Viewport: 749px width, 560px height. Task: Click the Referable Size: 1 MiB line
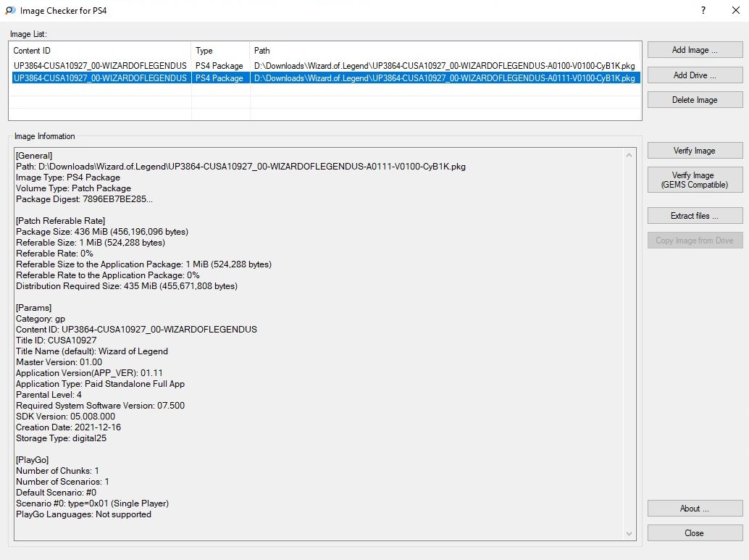tap(91, 242)
